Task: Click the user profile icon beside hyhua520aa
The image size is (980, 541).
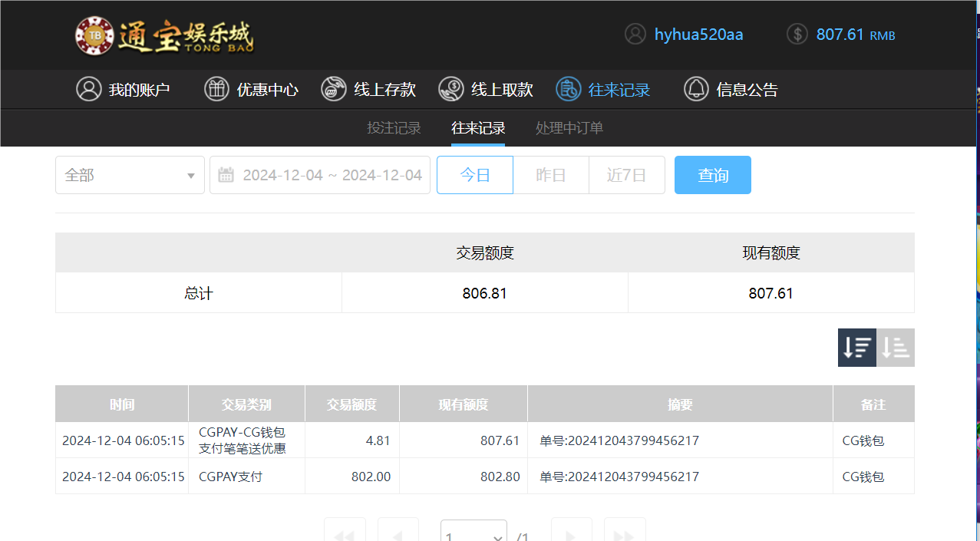Action: coord(635,34)
